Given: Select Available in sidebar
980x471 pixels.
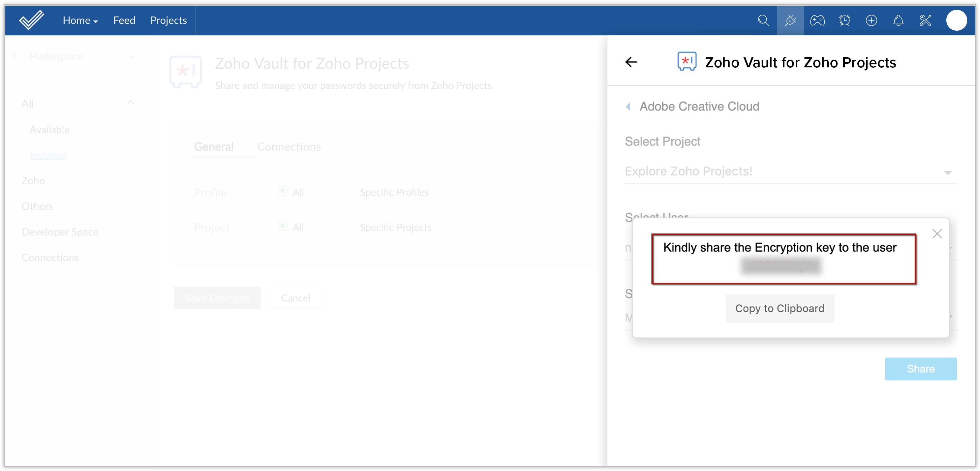Looking at the screenshot, I should pos(50,130).
